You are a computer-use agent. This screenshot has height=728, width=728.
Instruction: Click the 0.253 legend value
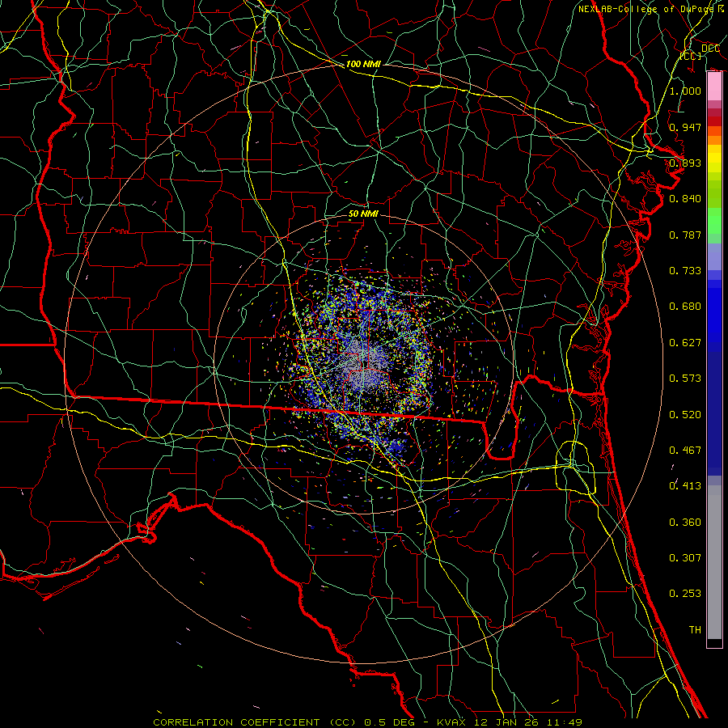pos(685,594)
